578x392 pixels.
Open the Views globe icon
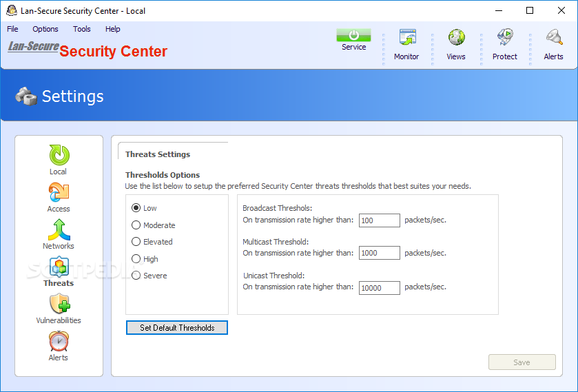456,37
